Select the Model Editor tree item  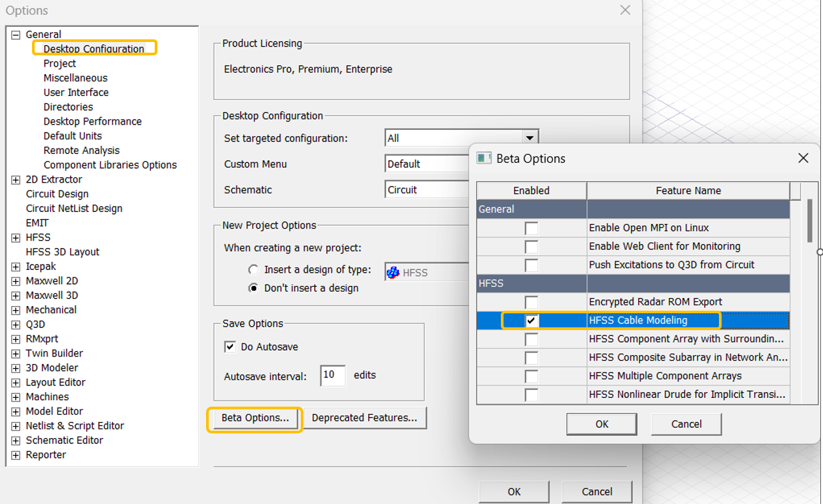[x=55, y=412]
